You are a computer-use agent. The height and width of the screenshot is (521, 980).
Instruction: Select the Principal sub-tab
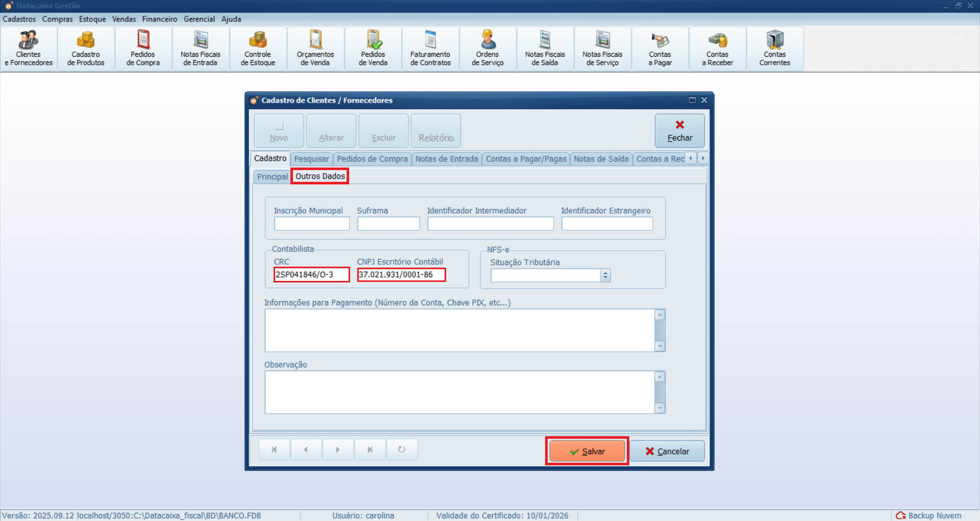pos(272,177)
